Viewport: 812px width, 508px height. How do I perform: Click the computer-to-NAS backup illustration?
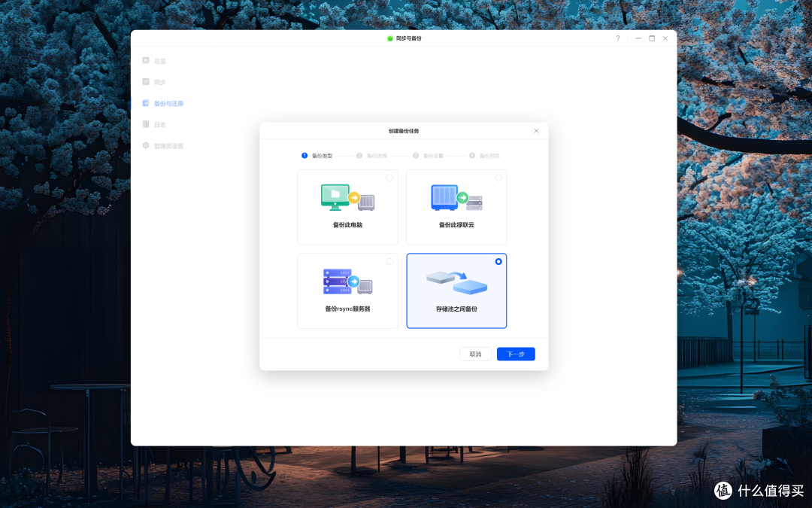[347, 197]
